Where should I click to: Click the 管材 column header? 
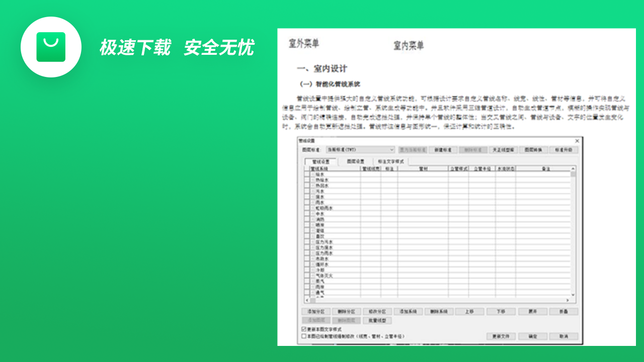[423, 169]
